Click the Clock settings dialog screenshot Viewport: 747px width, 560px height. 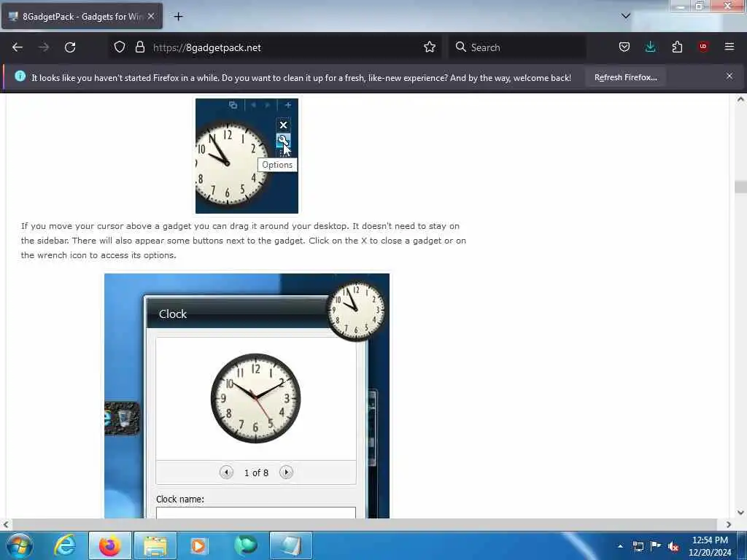[247, 396]
